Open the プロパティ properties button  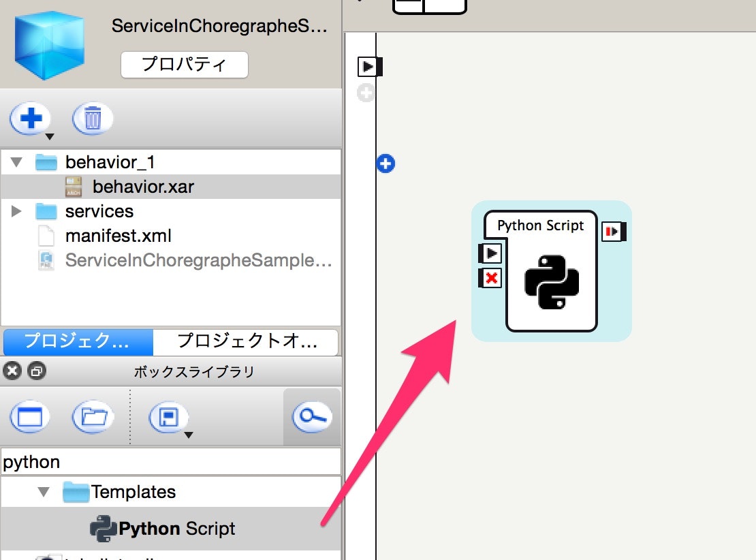pyautogui.click(x=184, y=64)
